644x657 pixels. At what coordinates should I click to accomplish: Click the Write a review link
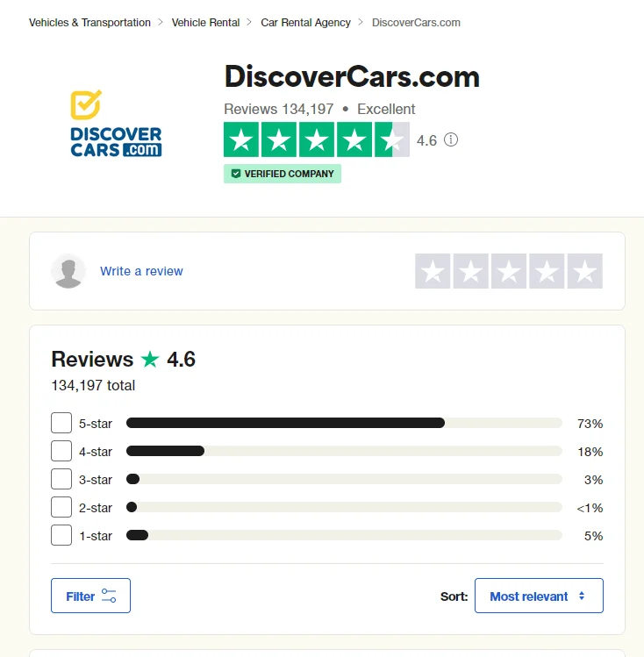pos(141,271)
